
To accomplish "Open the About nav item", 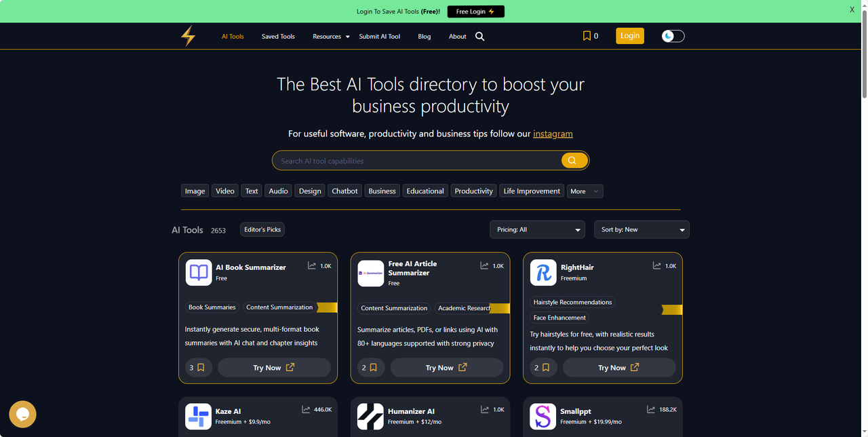I will pos(458,37).
